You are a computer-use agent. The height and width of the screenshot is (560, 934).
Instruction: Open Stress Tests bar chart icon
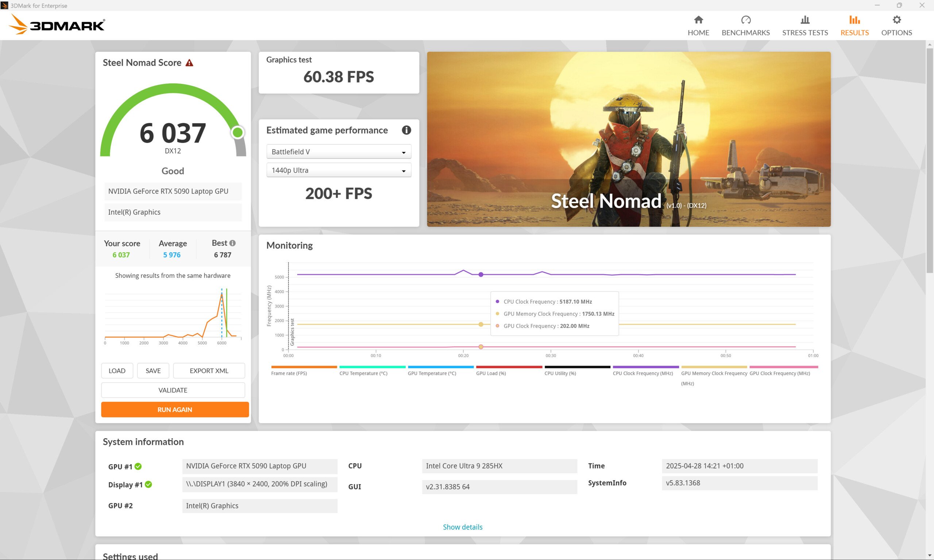[804, 20]
